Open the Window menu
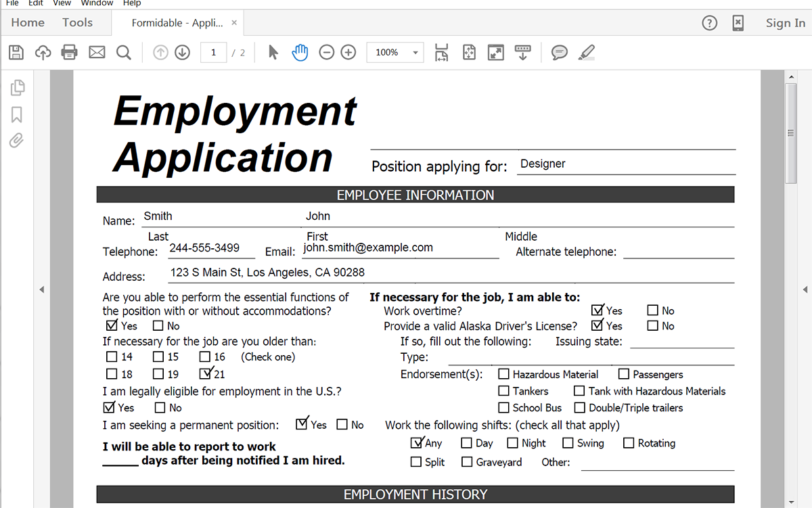This screenshot has height=508, width=812. 97,3
